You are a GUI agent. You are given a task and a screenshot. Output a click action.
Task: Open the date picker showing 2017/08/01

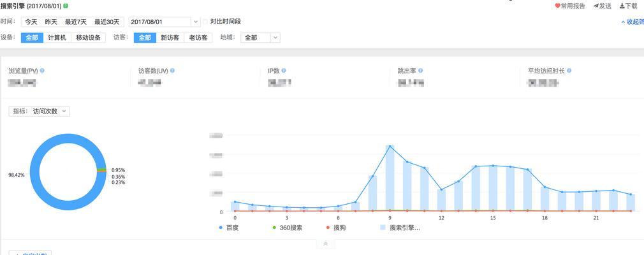[165, 22]
